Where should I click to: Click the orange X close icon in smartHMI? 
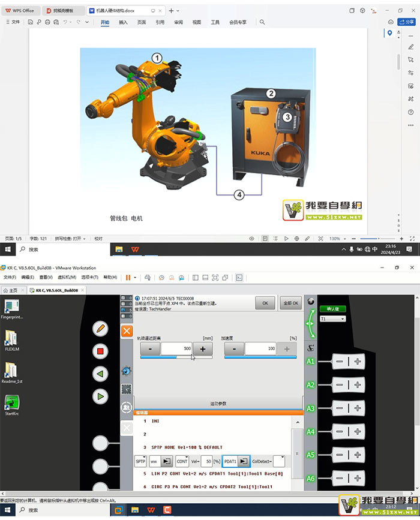[x=127, y=331]
